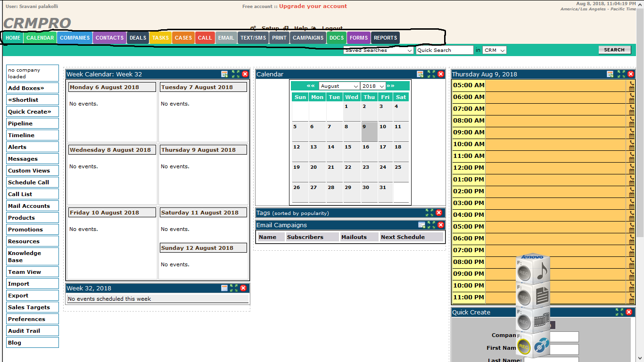
Task: Close the Week Calendar: Week 32 panel
Action: pyautogui.click(x=245, y=74)
